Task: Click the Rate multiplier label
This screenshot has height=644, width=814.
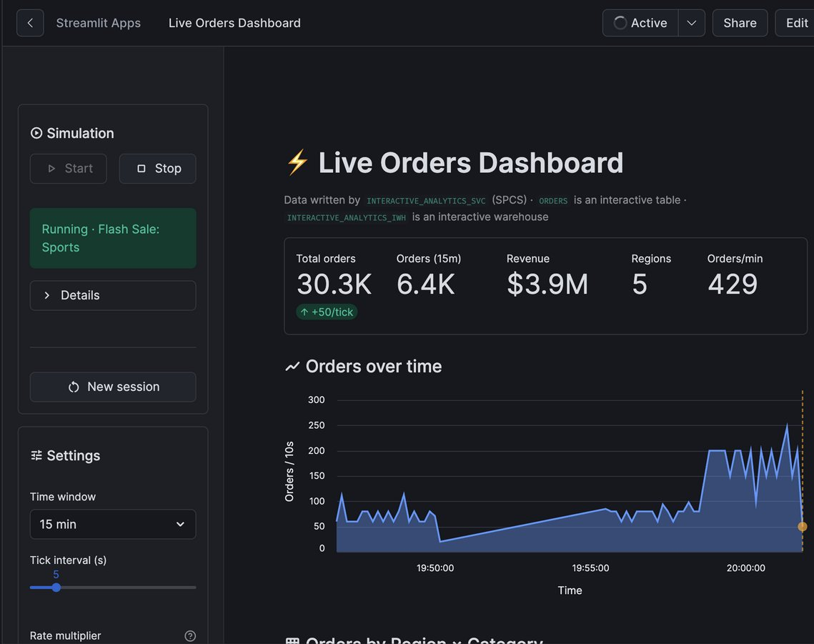Action: (x=66, y=635)
